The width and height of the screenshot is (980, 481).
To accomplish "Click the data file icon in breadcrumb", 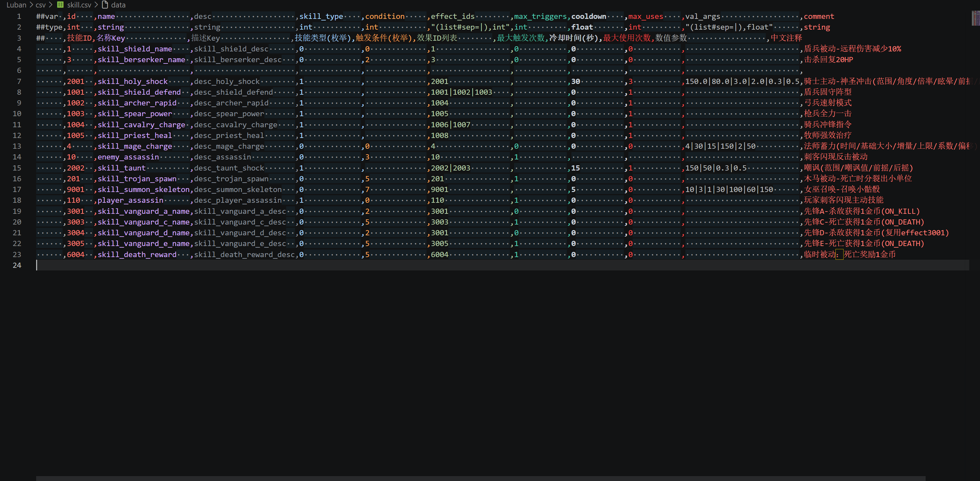I will click(105, 5).
